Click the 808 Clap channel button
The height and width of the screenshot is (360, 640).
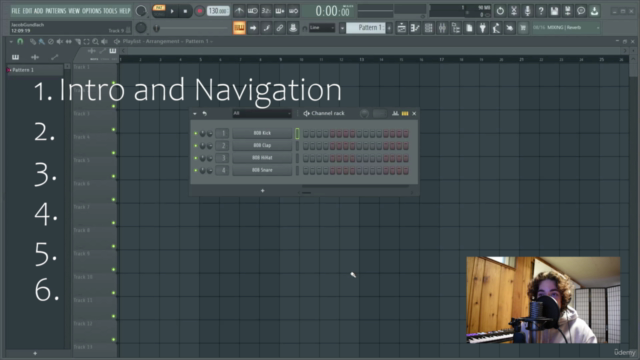point(262,145)
